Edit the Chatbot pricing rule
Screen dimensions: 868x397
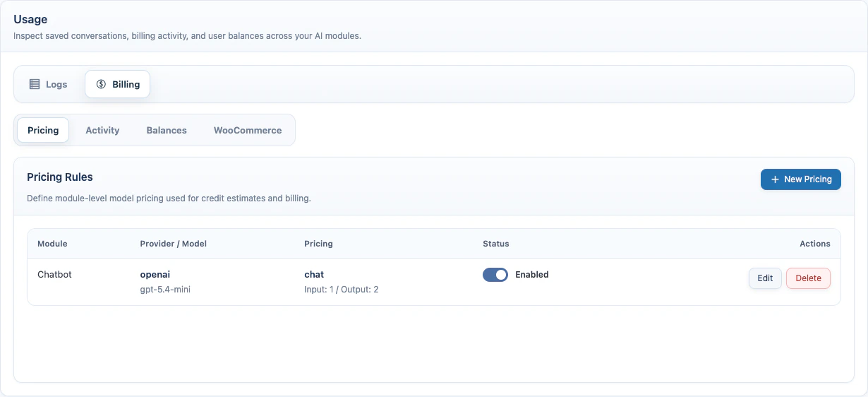tap(765, 278)
